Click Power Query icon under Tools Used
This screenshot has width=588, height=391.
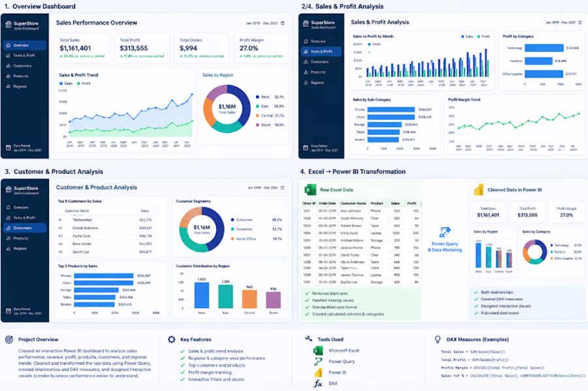318,362
